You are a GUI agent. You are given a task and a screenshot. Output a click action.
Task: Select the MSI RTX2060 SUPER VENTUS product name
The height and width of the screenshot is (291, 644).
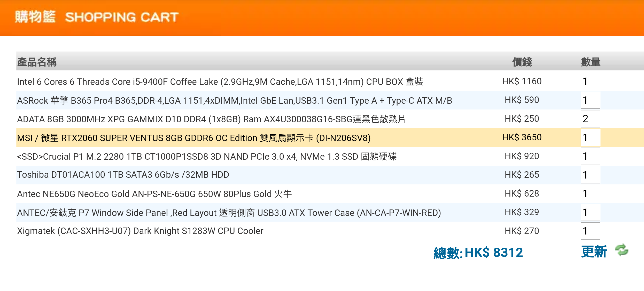194,138
